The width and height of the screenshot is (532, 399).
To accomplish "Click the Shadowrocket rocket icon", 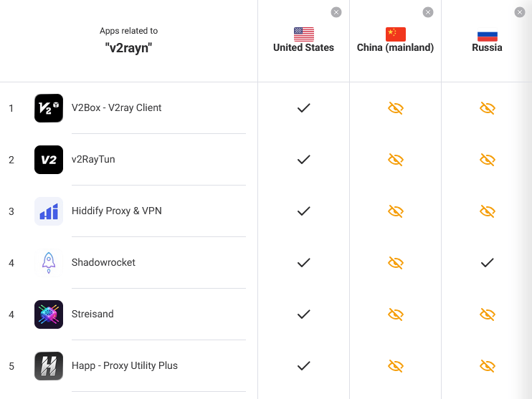I will pos(49,263).
